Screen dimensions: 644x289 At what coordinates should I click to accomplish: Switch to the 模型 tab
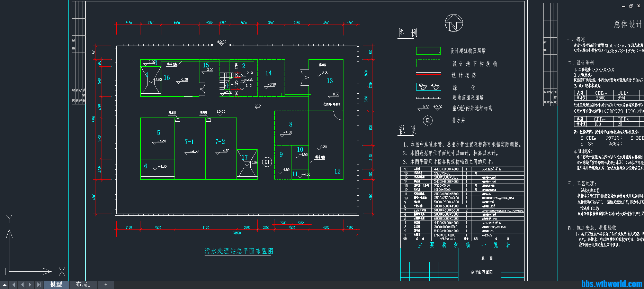[x=56, y=285]
